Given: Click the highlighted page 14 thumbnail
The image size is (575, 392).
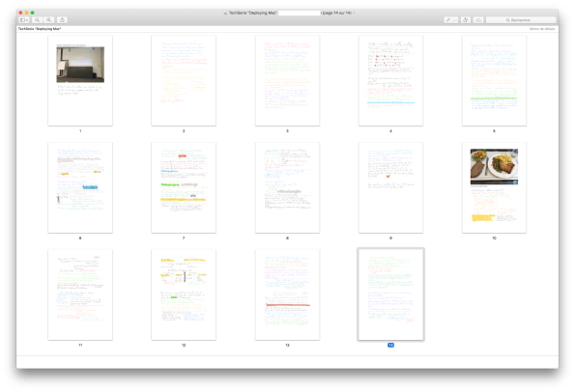Looking at the screenshot, I should click(391, 294).
